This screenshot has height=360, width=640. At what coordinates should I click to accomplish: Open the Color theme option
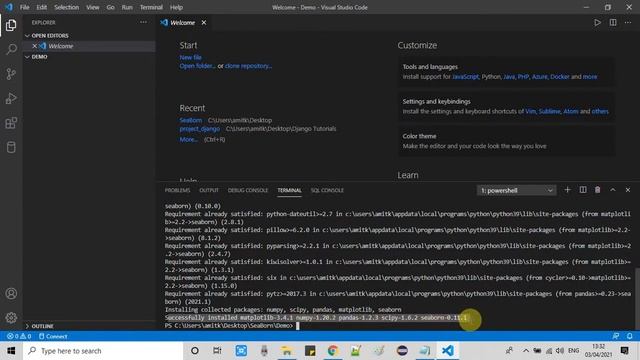click(x=506, y=141)
